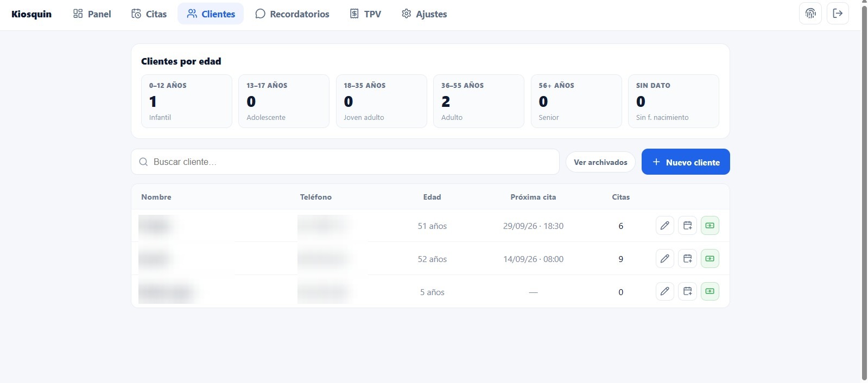Edit the 52 años client with pencil icon
868x383 pixels.
coord(665,259)
